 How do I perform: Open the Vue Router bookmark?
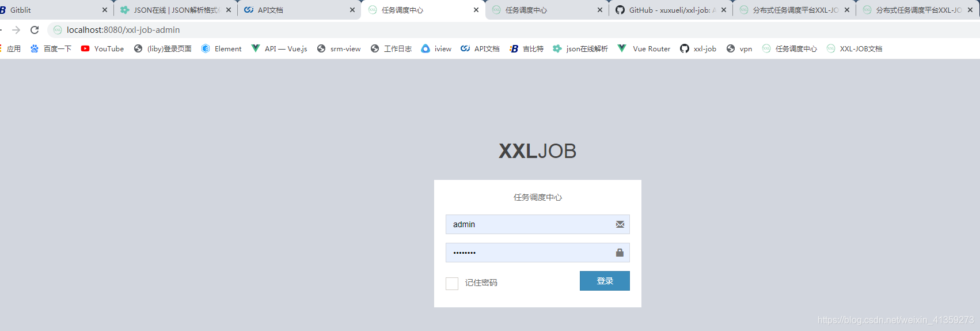click(644, 49)
